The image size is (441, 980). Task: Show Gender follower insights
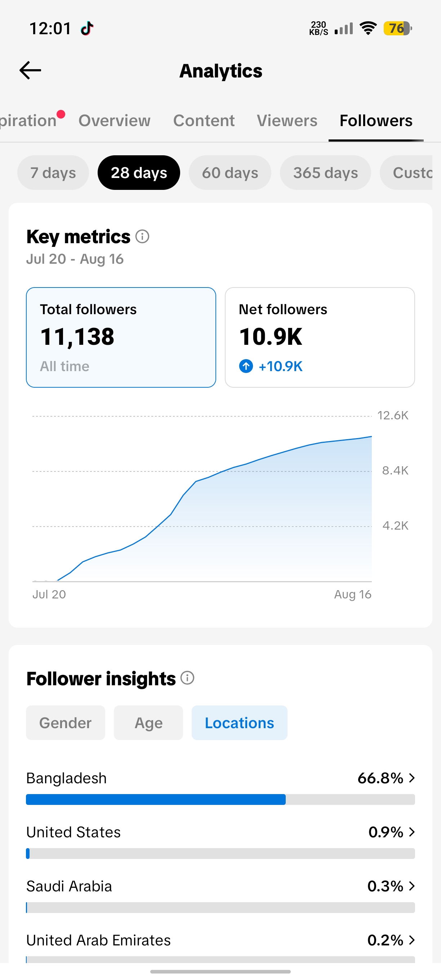tap(66, 723)
